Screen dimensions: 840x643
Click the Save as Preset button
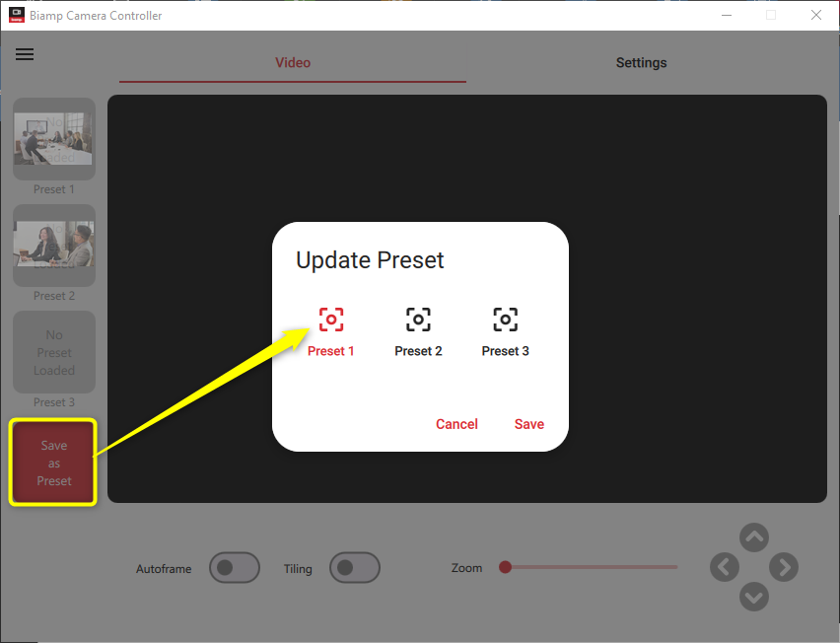54,464
